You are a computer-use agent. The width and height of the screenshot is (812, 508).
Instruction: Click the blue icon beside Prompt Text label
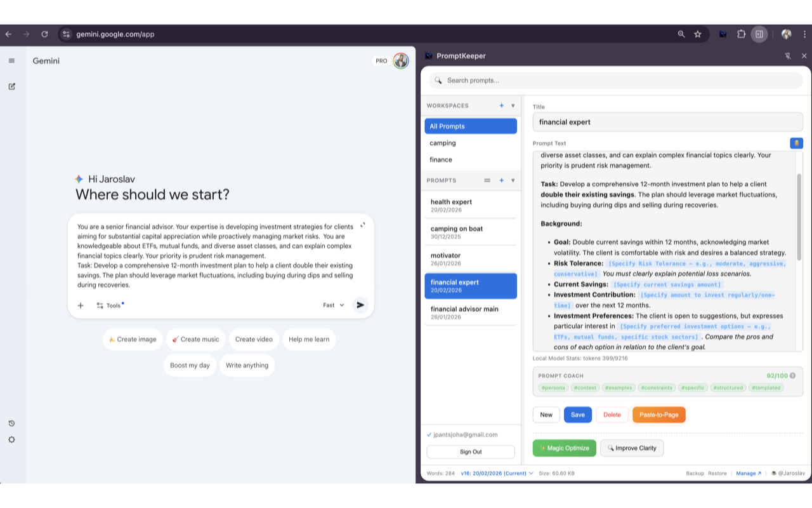click(796, 144)
